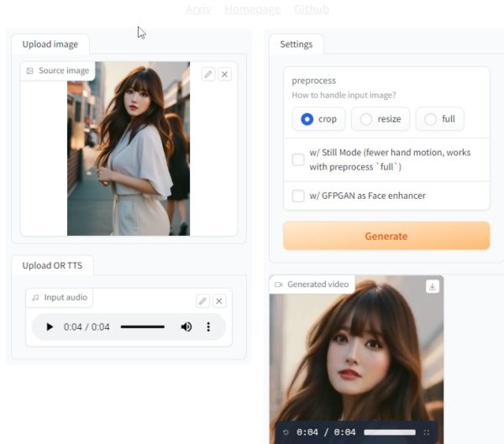
Task: Replay the generated video
Action: 286,432
